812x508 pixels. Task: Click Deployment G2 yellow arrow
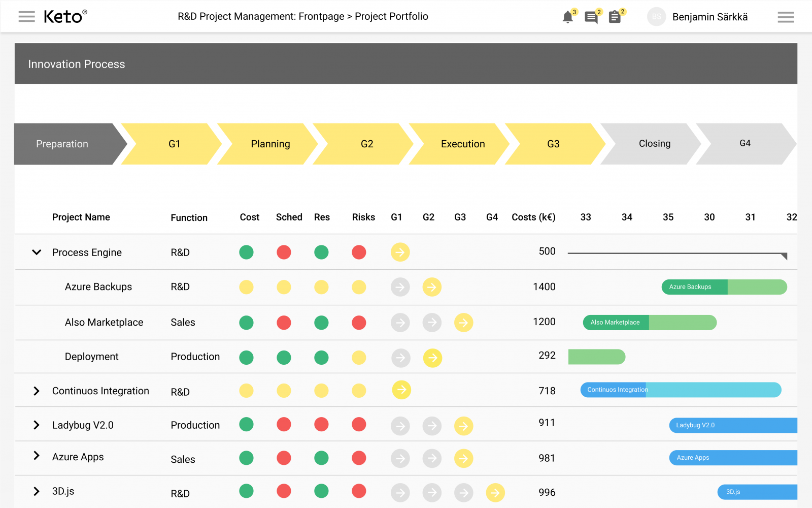coord(432,358)
